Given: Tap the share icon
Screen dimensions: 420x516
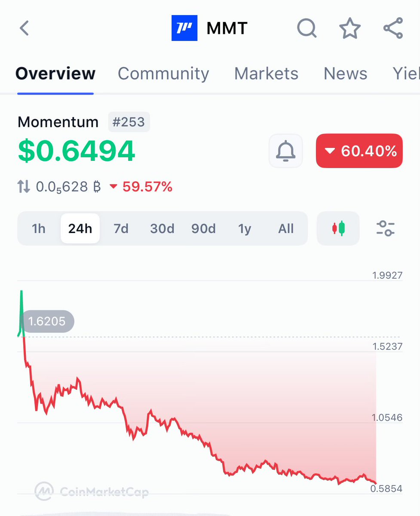Looking at the screenshot, I should pos(393,28).
